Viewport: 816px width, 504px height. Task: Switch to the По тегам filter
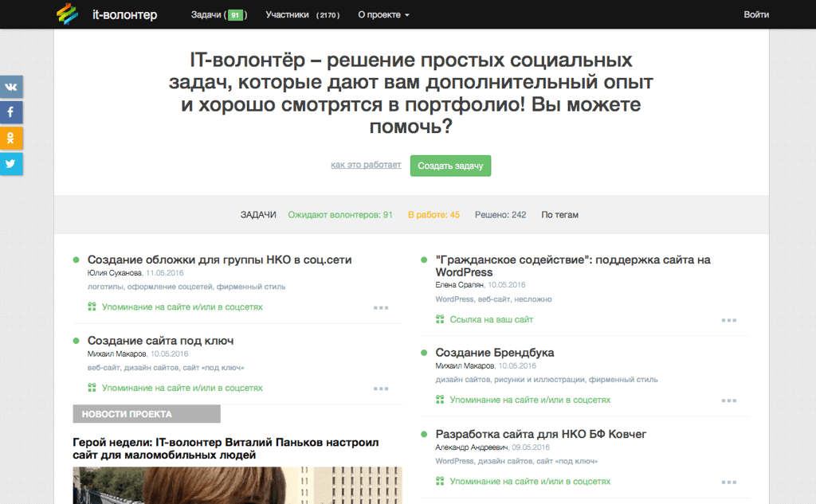[x=559, y=215]
